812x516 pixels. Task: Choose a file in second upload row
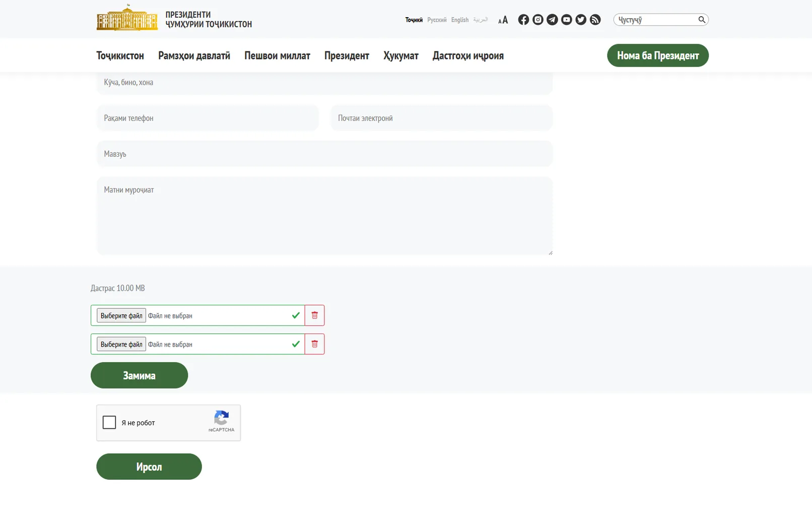(121, 344)
